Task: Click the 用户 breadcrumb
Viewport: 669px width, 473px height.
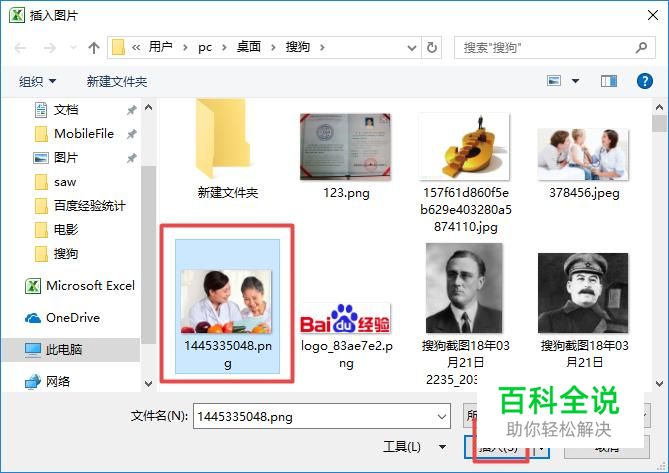Action: click(160, 46)
